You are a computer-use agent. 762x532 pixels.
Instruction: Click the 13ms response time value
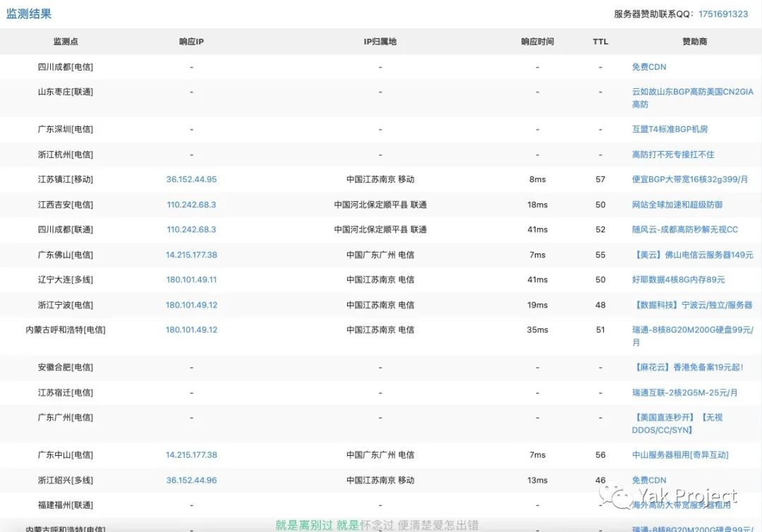[538, 480]
